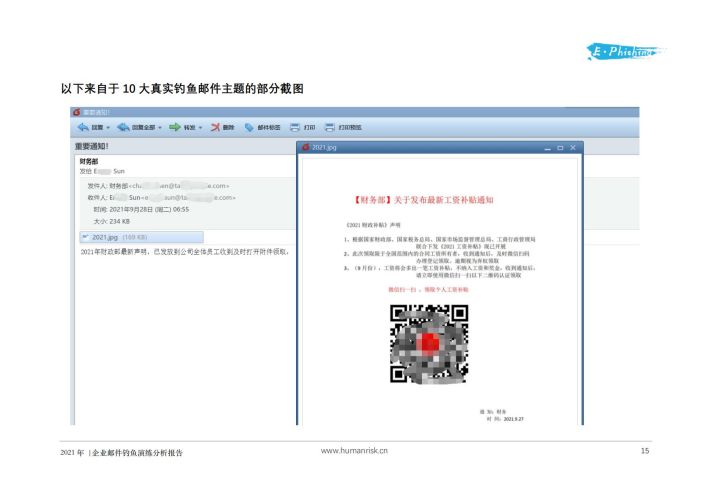Delete the email with the red X button
Image resolution: width=710 pixels, height=501 pixels.
[x=222, y=127]
